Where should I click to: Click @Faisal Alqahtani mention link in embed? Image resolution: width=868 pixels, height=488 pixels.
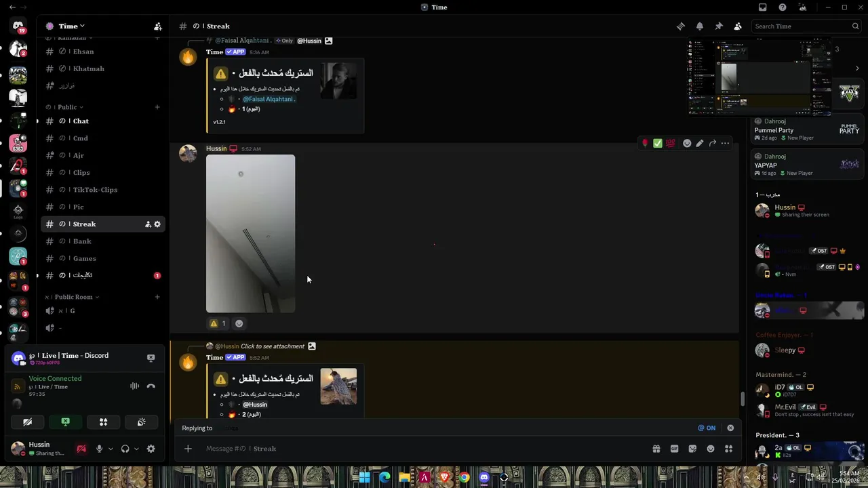(x=269, y=99)
